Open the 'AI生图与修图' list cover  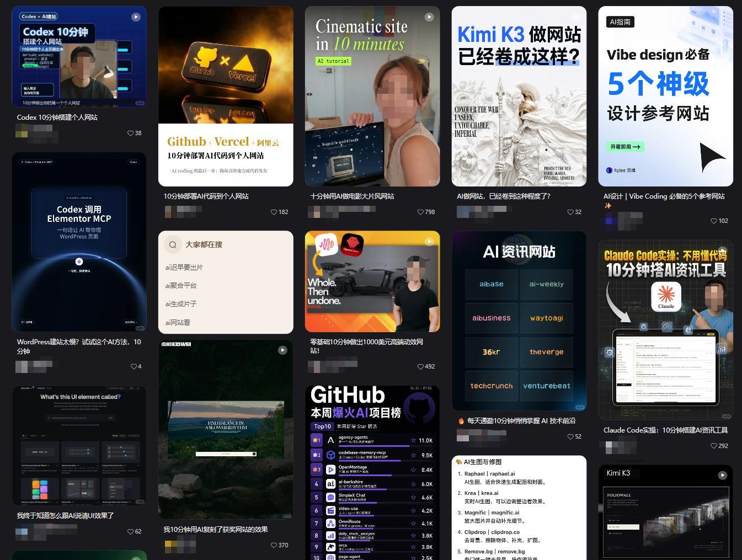pos(519,508)
